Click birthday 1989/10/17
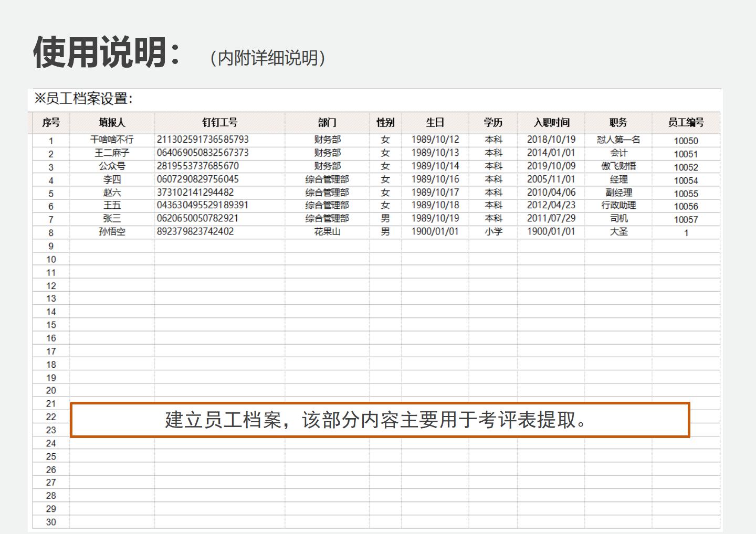Image resolution: width=756 pixels, height=534 pixels. (435, 193)
